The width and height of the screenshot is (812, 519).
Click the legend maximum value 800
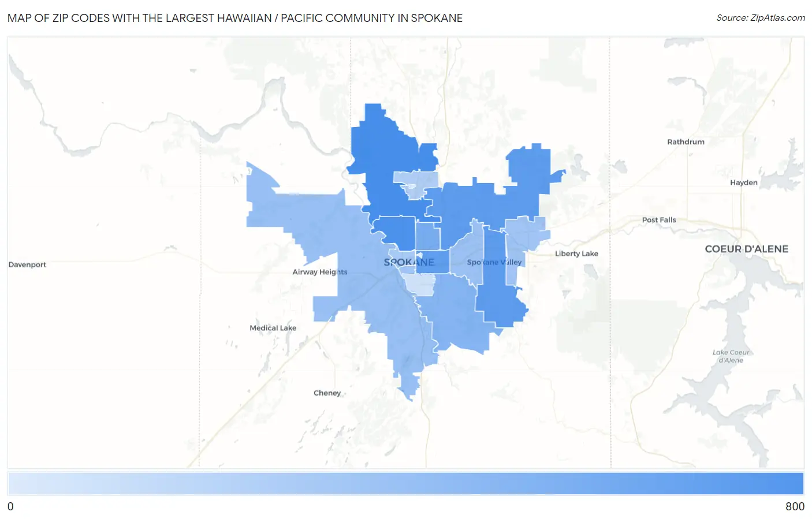(795, 506)
